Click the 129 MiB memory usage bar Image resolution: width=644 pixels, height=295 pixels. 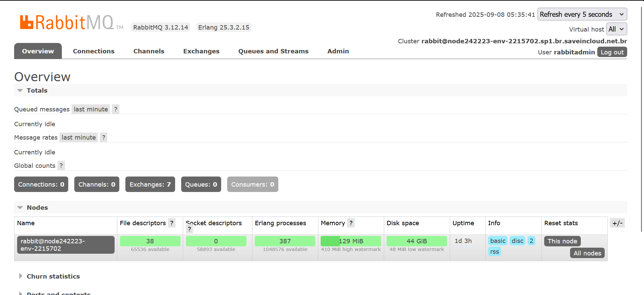[351, 241]
